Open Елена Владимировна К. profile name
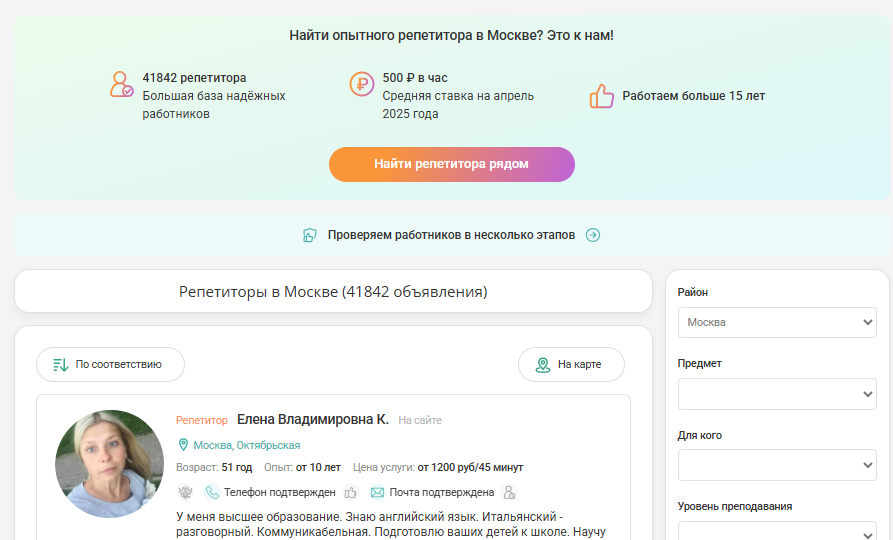The width and height of the screenshot is (893, 540). tap(313, 420)
